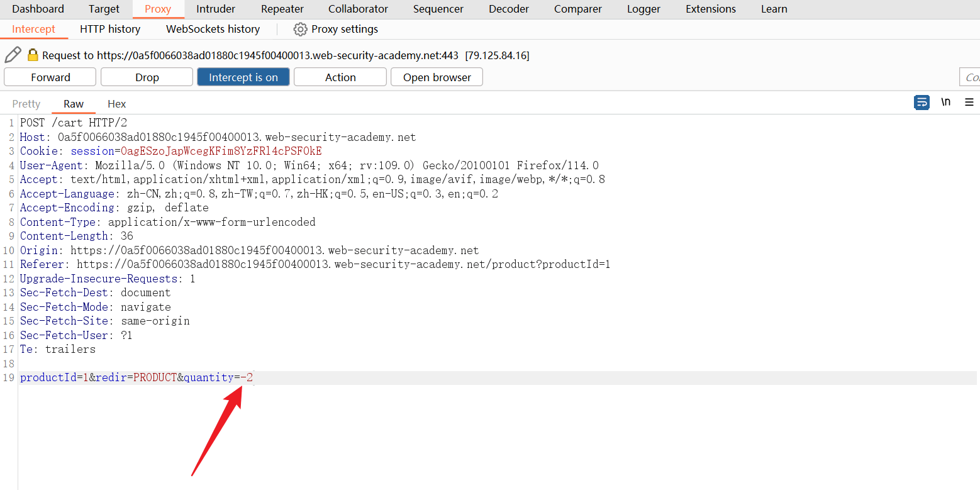The width and height of the screenshot is (980, 490).
Task: Click the pencil edit target icon
Action: point(13,55)
